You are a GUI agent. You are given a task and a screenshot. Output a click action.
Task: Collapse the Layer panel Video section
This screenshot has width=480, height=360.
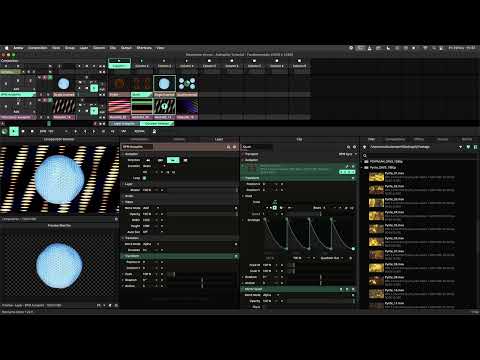tap(123, 202)
